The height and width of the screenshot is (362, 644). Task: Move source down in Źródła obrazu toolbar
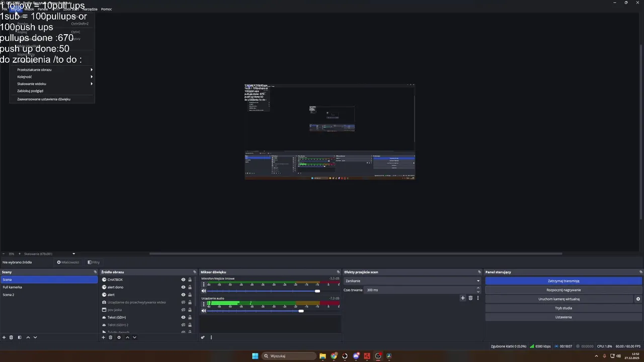tap(134, 337)
